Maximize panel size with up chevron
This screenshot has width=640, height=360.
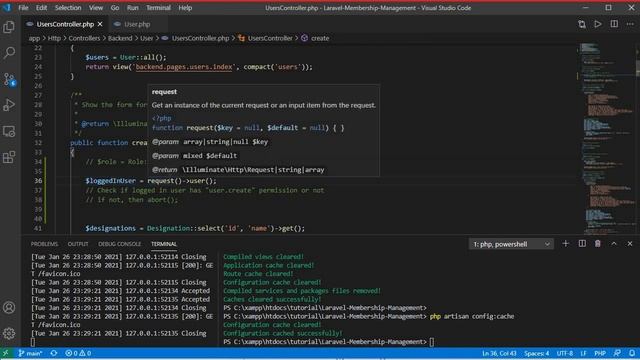614,244
